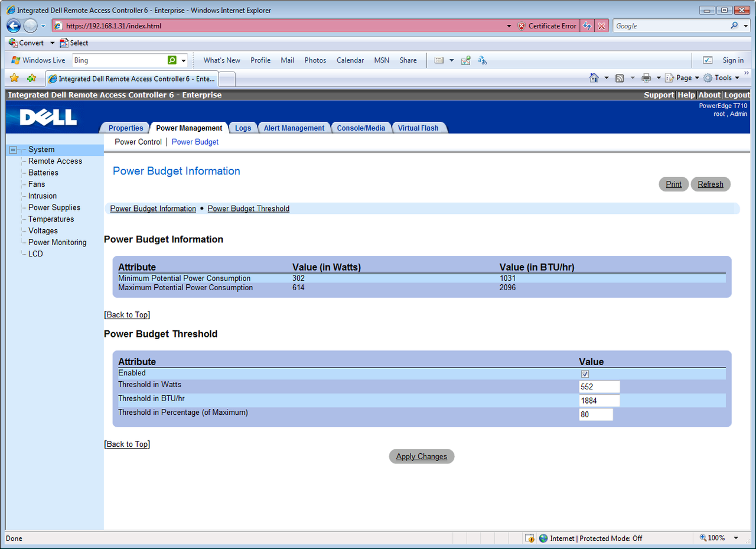Open the Console/Media tab
The height and width of the screenshot is (549, 756).
coord(361,128)
